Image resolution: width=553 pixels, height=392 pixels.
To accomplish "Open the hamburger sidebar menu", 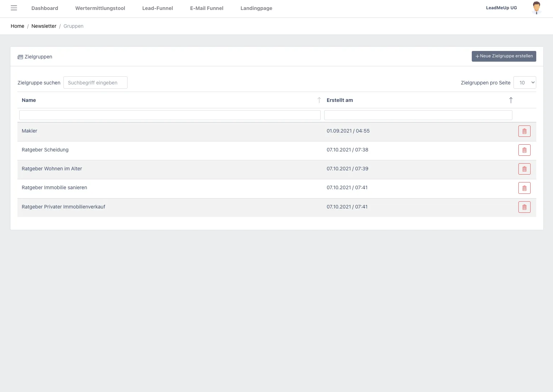I will click(14, 8).
